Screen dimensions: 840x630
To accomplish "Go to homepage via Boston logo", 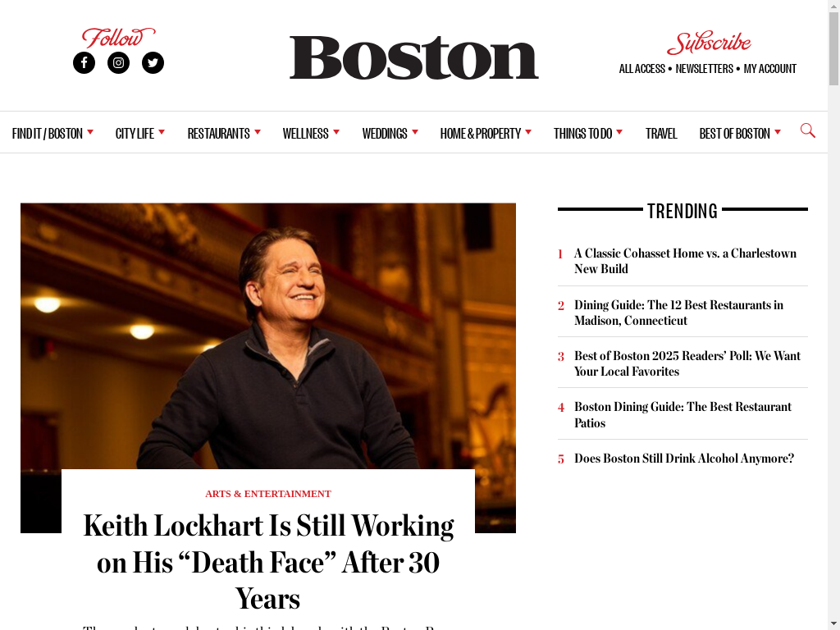I will click(413, 57).
